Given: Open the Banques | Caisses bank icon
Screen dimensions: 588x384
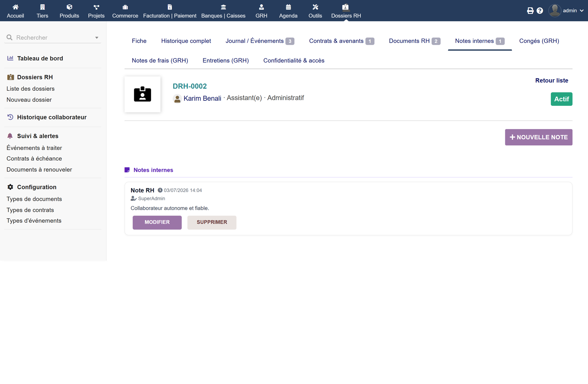Looking at the screenshot, I should coord(223,7).
